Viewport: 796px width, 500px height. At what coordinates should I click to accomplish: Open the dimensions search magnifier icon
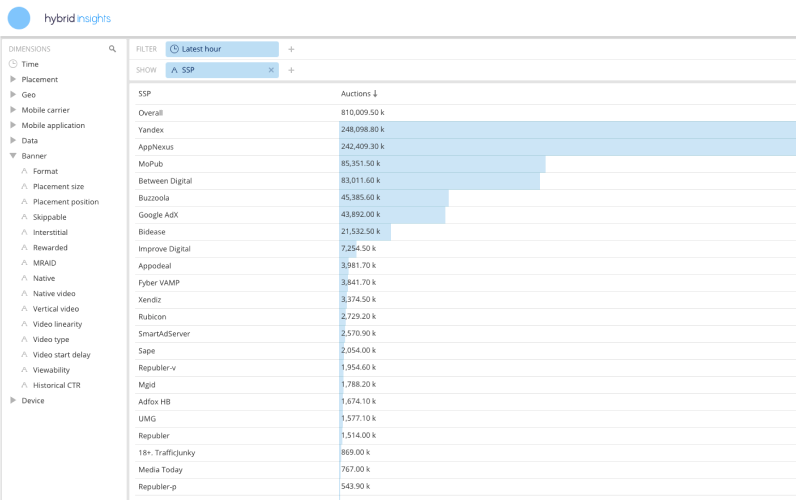[112, 49]
